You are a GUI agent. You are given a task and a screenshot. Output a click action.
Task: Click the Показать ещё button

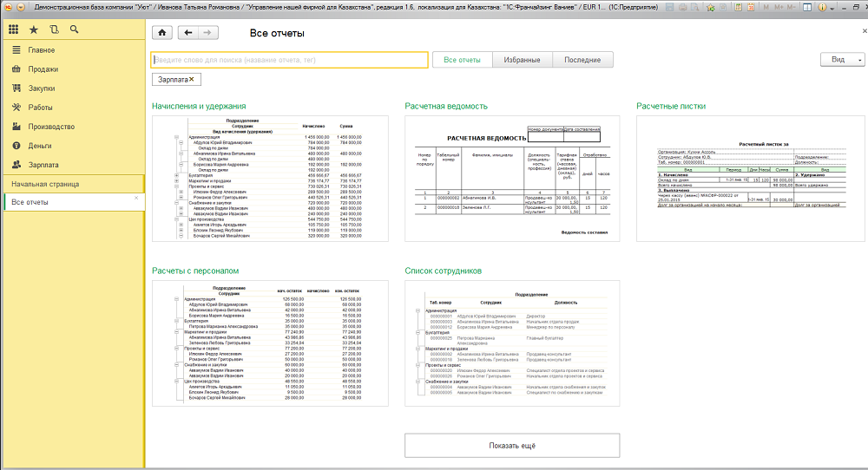click(512, 445)
